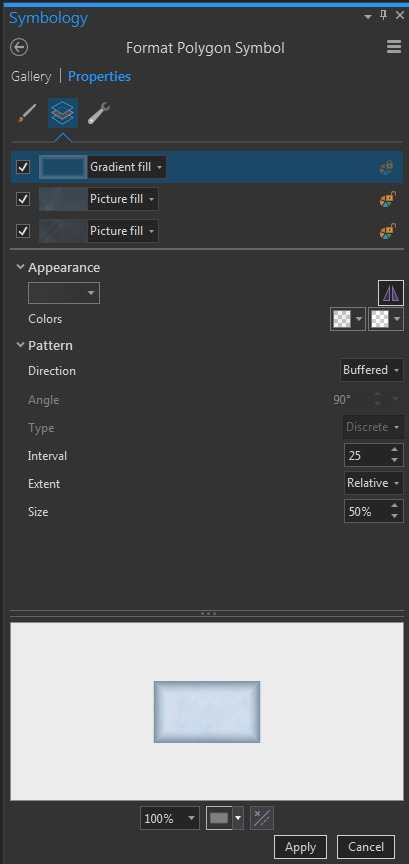The width and height of the screenshot is (409, 864).
Task: Open the Extent Relative dropdown
Action: click(x=374, y=483)
